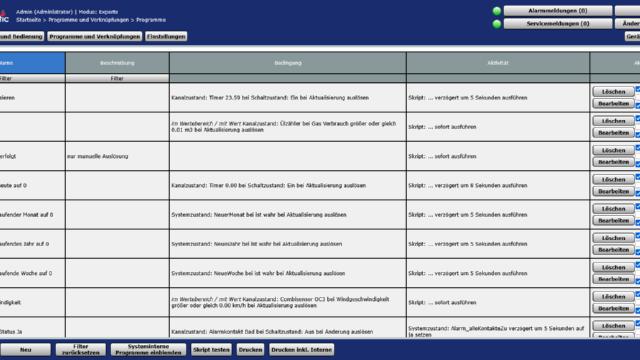Create a new program with Neu
Viewport: 640px width, 360px height.
[25, 350]
